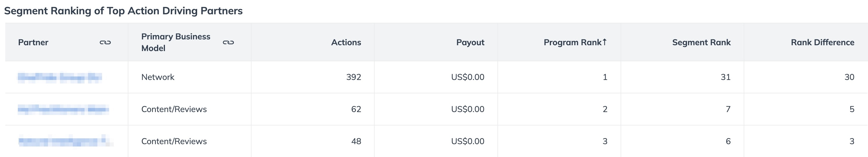
Task: Click the section title Segment Ranking heading
Action: (x=123, y=11)
